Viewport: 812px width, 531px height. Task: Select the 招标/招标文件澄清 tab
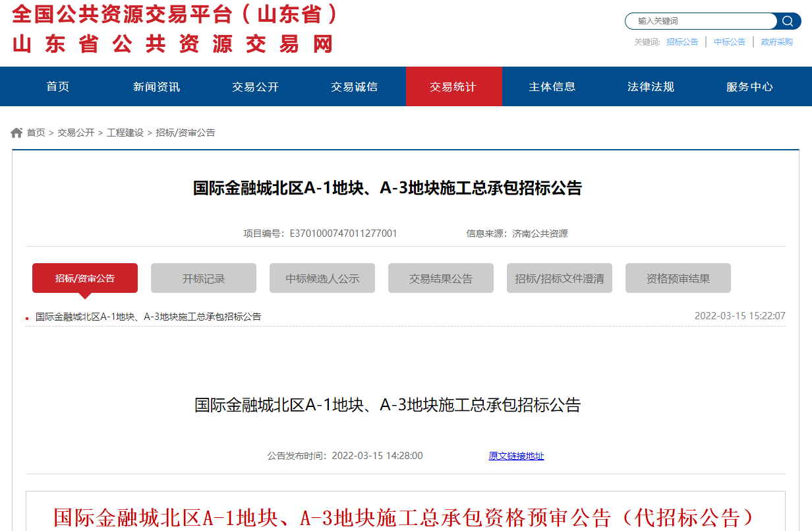[560, 278]
